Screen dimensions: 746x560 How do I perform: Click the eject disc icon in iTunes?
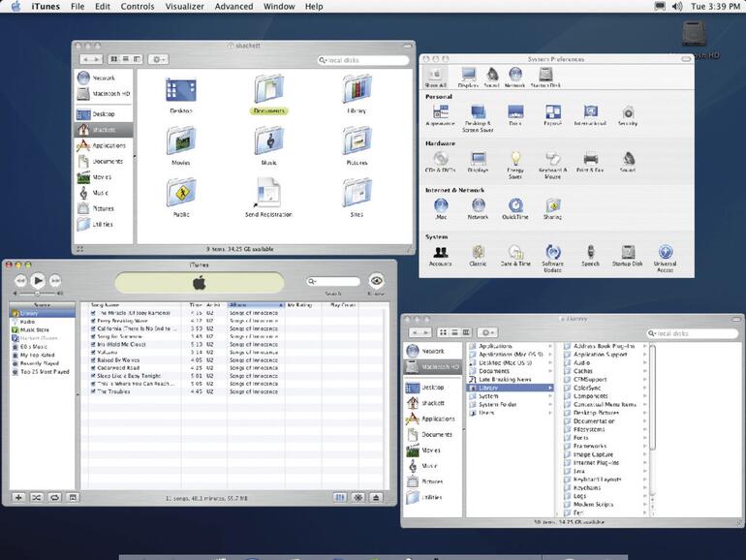pyautogui.click(x=376, y=497)
